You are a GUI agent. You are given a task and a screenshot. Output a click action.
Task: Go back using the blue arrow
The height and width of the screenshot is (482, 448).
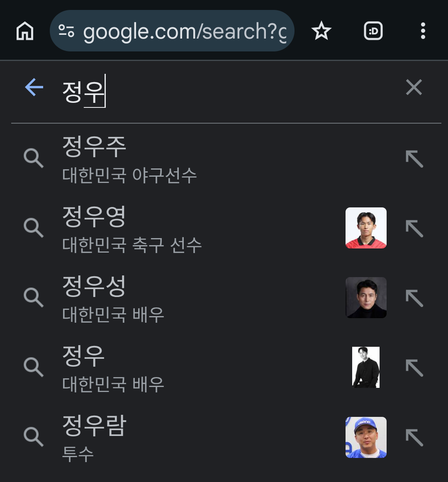tap(34, 88)
